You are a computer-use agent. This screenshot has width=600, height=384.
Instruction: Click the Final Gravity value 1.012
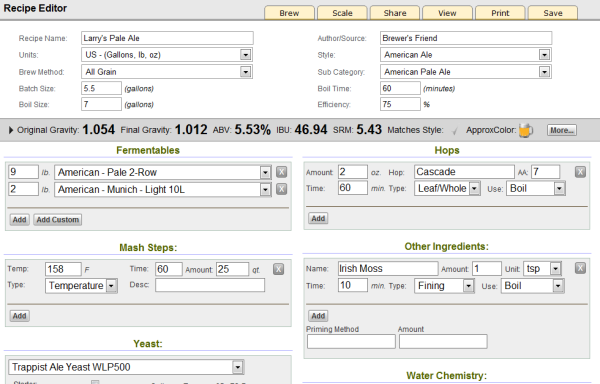[x=191, y=130]
